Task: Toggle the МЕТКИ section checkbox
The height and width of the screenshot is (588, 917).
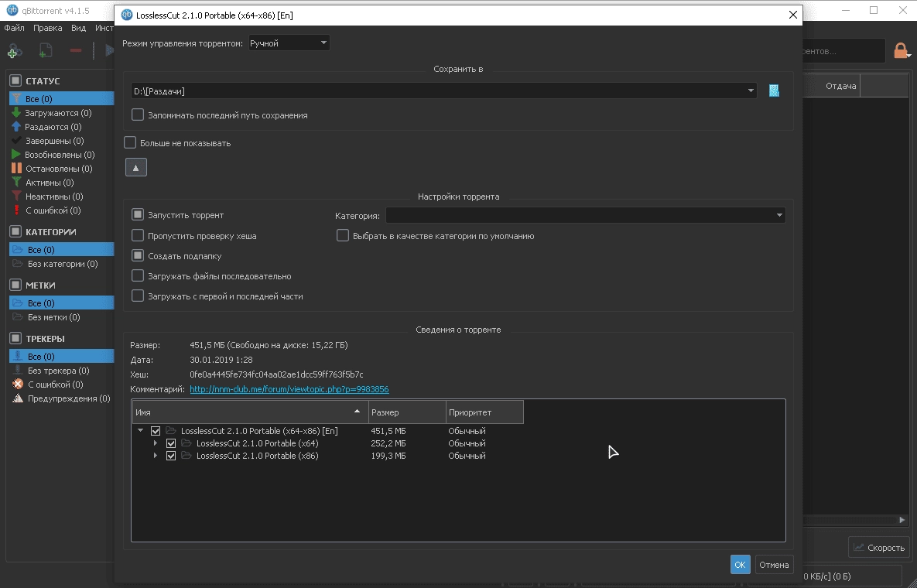Action: click(15, 285)
